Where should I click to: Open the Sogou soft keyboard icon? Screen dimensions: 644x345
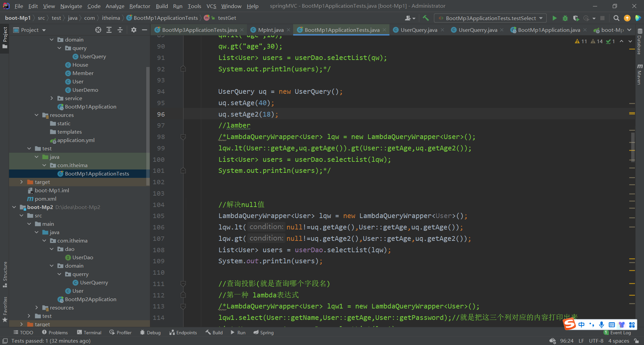pos(611,325)
